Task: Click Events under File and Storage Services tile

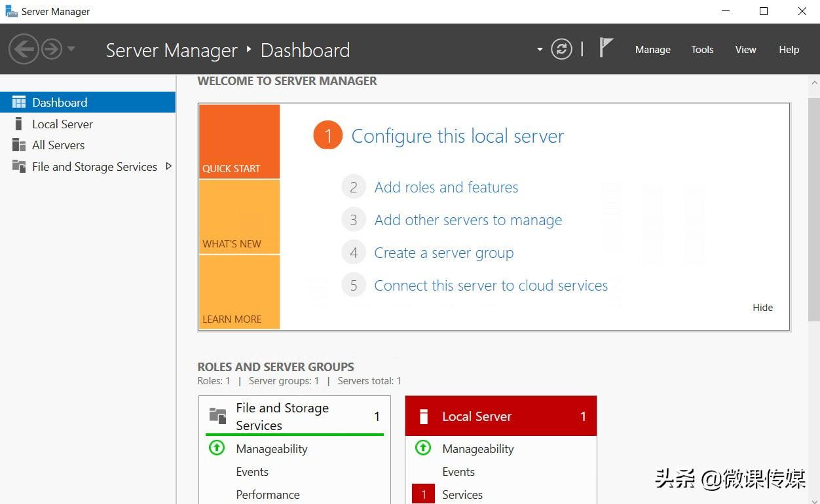Action: click(x=252, y=471)
